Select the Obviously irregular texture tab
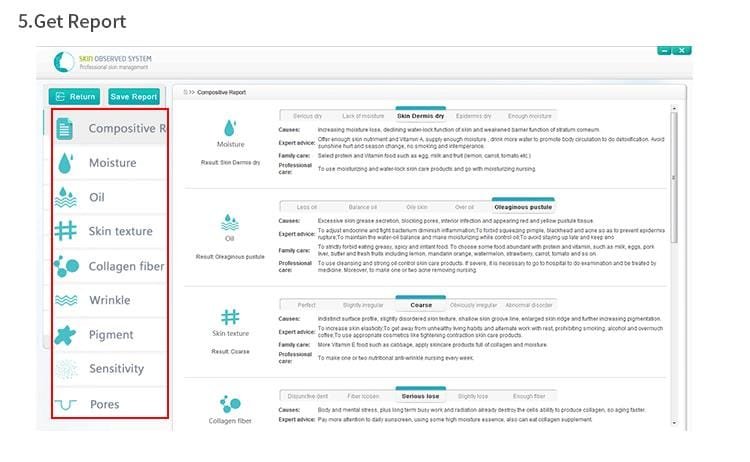Screen dimensions: 750x462 coord(473,305)
